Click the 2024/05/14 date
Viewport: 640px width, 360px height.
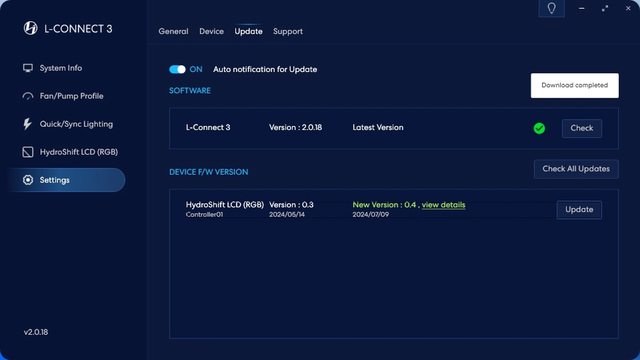(287, 215)
